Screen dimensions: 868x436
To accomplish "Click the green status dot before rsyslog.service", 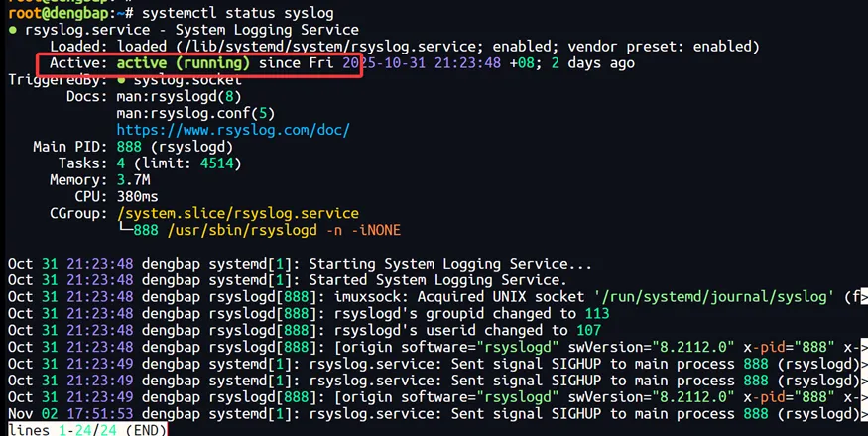I will pyautogui.click(x=12, y=31).
